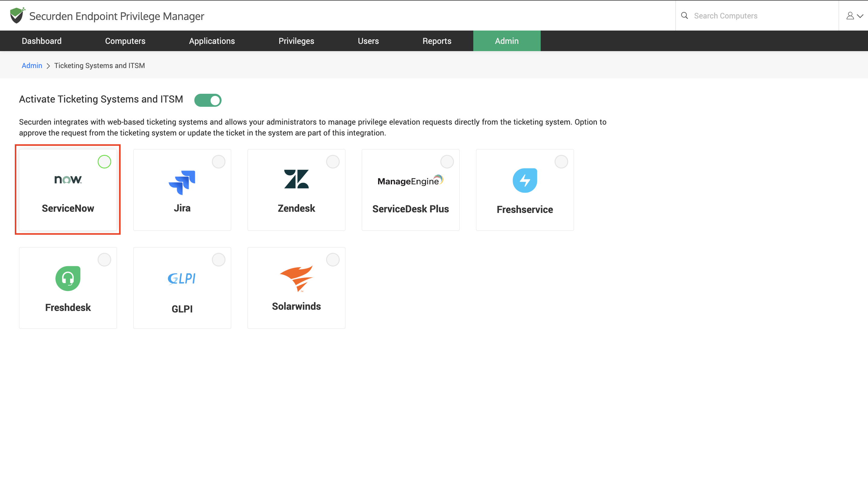Image resolution: width=868 pixels, height=490 pixels.
Task: Select the ServiceDesk Plus radio button
Action: point(447,162)
